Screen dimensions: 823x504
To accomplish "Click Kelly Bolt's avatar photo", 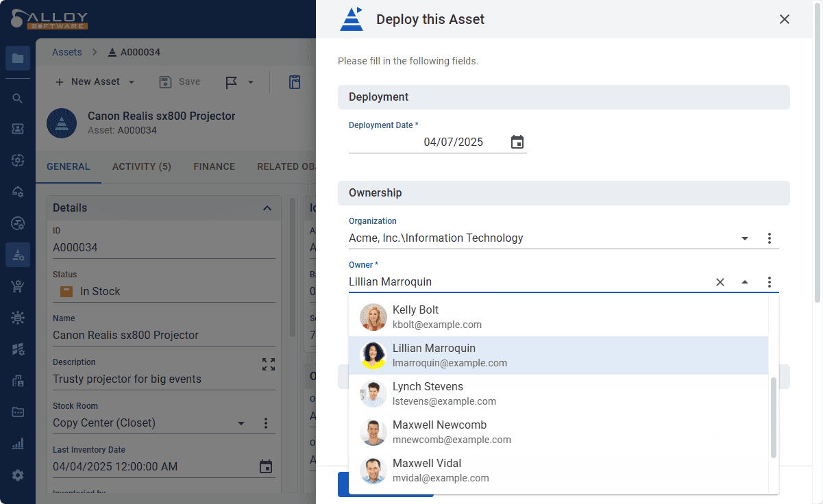I will point(373,317).
